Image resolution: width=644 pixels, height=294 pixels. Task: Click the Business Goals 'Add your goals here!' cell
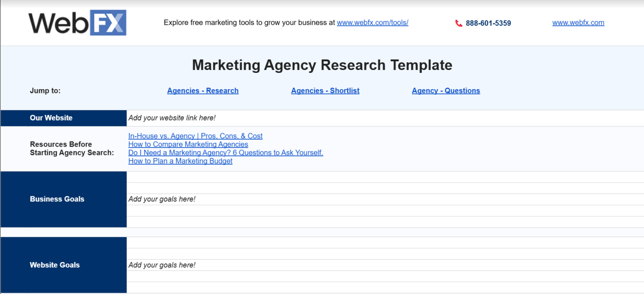(385, 199)
